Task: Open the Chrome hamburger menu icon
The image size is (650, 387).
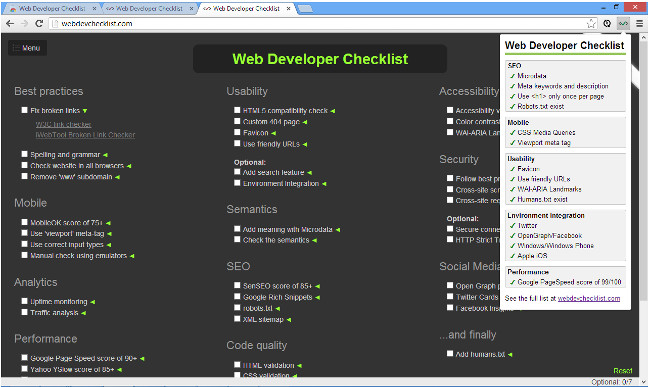Action: [640, 24]
